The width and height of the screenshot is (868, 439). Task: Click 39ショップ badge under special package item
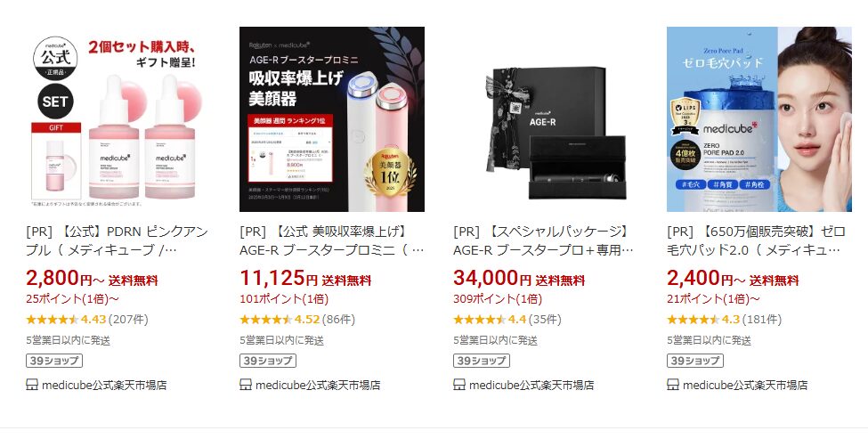pyautogui.click(x=482, y=361)
